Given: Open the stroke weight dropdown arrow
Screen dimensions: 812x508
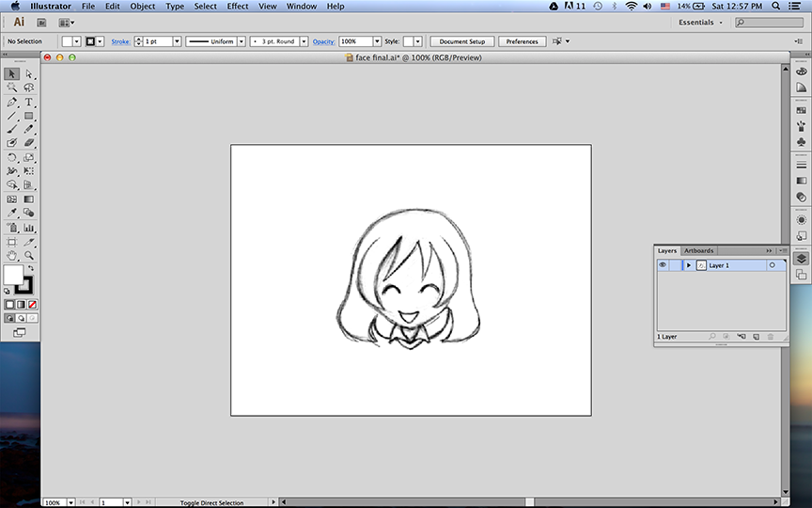Looking at the screenshot, I should (x=177, y=41).
